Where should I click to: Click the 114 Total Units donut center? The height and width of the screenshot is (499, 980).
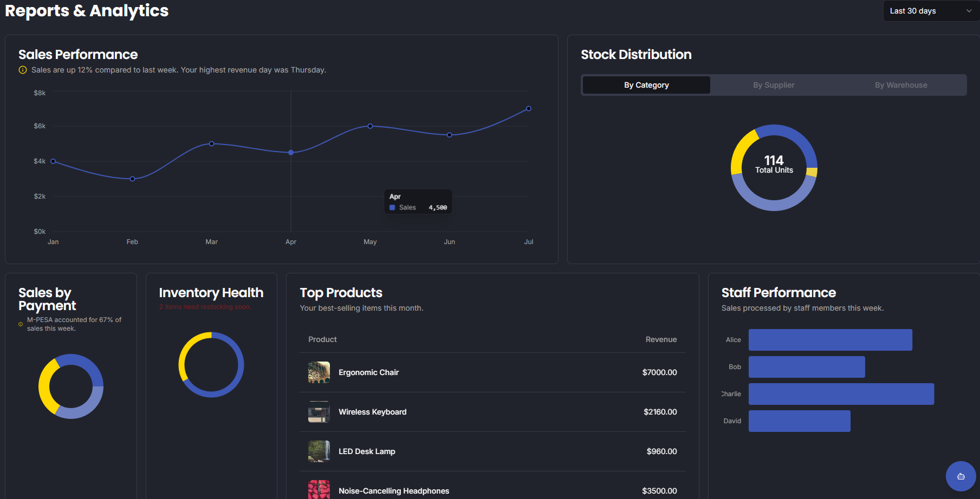coord(774,164)
